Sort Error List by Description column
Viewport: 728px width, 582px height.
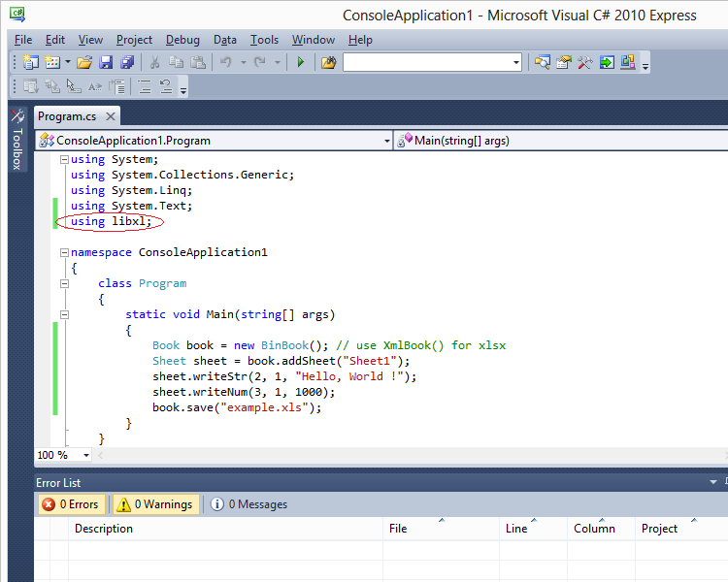[x=225, y=529]
